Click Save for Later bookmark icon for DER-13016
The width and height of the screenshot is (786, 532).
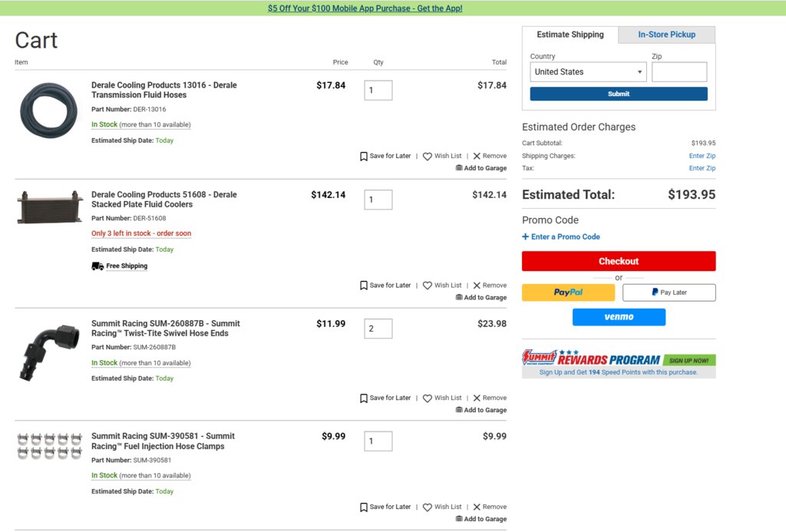click(x=363, y=157)
